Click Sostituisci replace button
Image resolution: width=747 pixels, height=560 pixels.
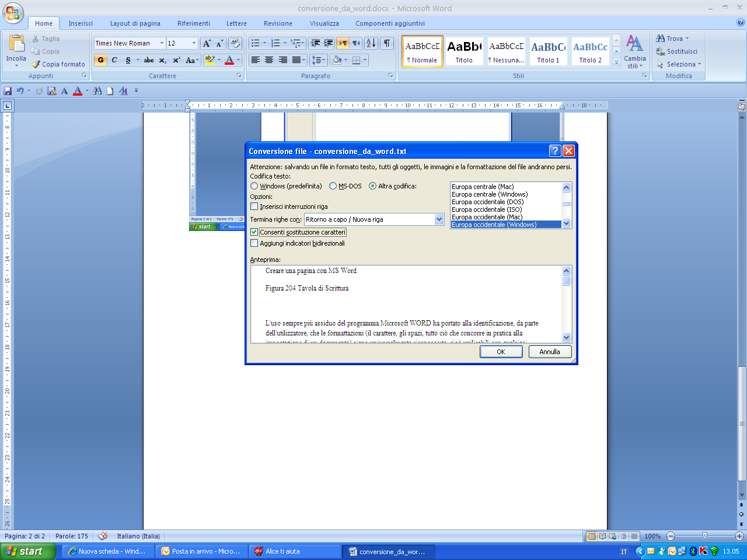(677, 51)
